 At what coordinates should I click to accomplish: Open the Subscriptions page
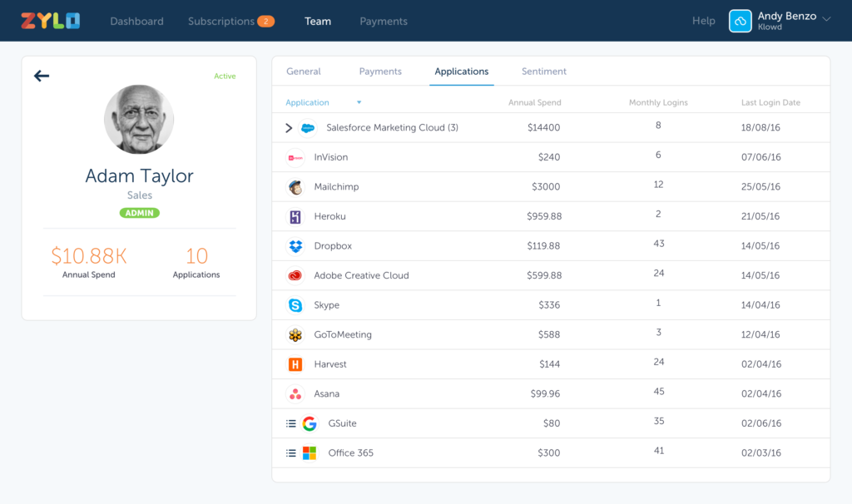221,21
